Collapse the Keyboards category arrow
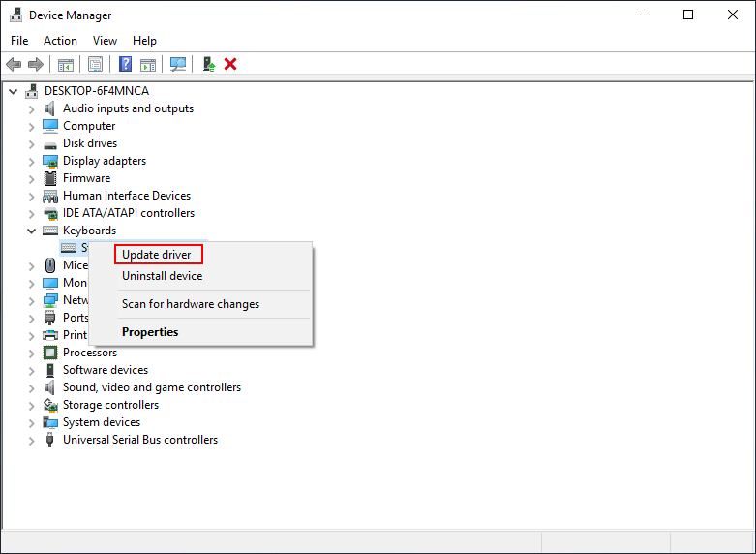The height and width of the screenshot is (554, 756). point(31,231)
